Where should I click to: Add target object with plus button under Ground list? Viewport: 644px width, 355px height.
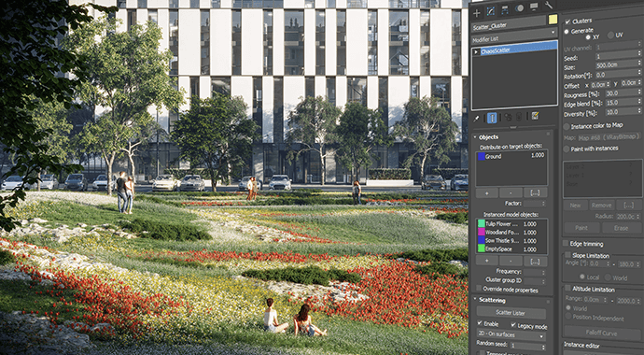pos(486,192)
